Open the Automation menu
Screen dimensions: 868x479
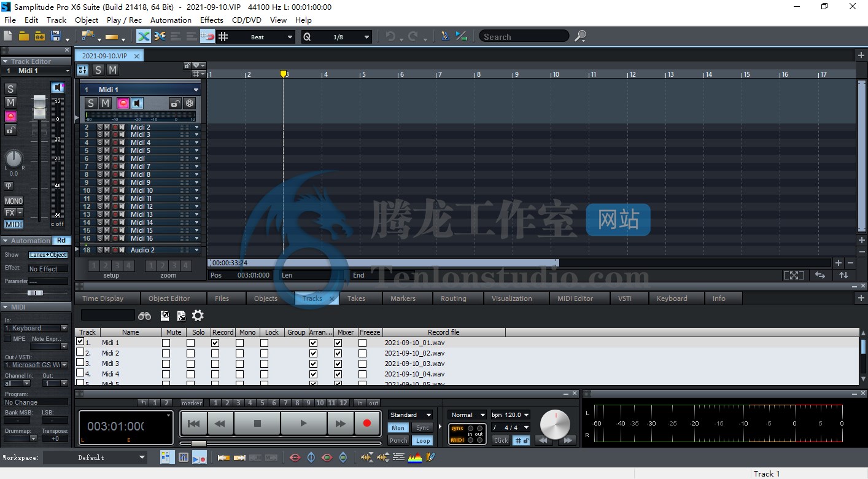coord(171,20)
